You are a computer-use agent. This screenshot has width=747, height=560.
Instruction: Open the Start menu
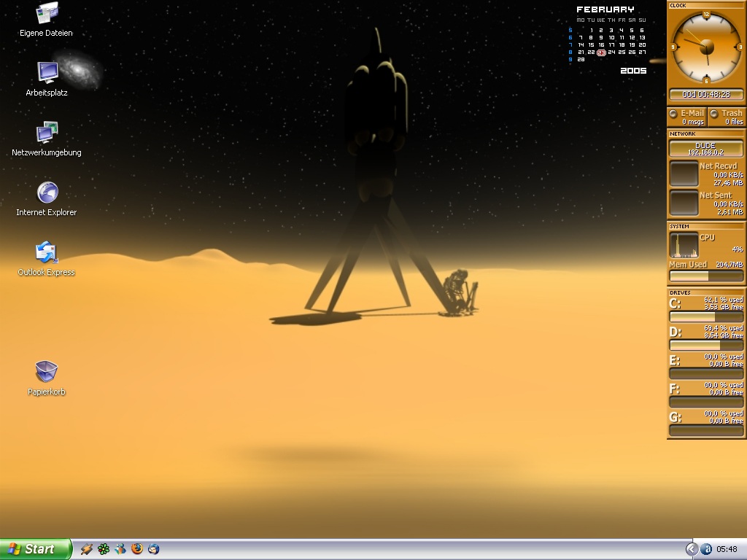pyautogui.click(x=36, y=549)
